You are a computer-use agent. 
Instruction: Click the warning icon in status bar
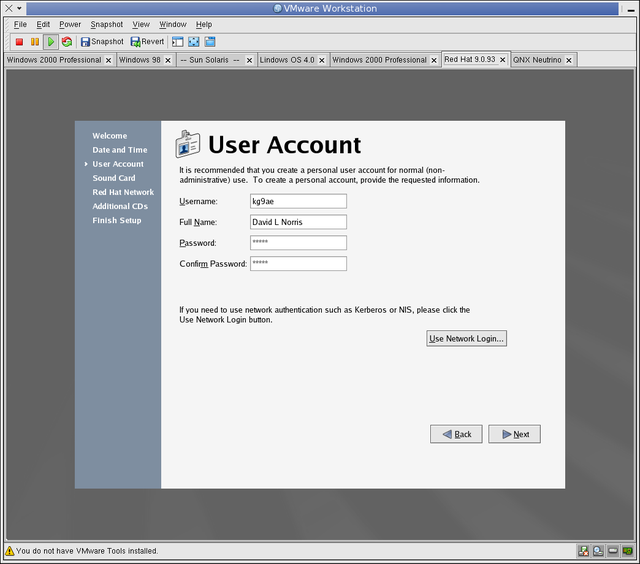click(x=9, y=551)
